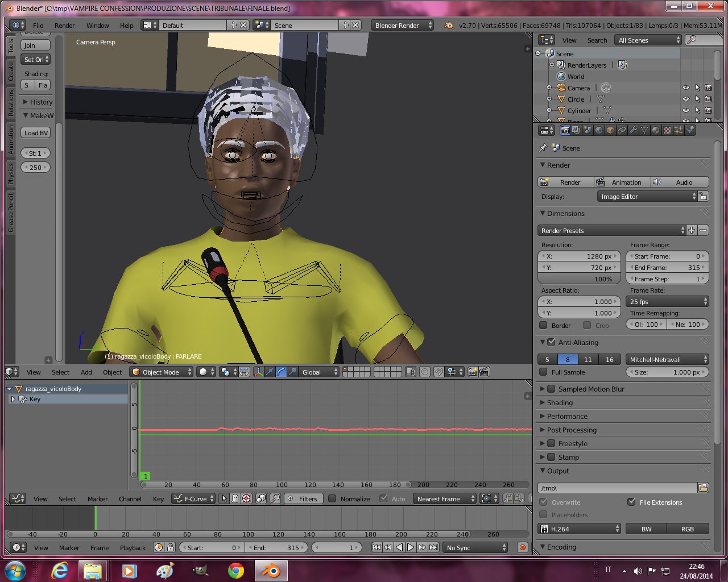Open the Global orientation dropdown

click(x=319, y=372)
